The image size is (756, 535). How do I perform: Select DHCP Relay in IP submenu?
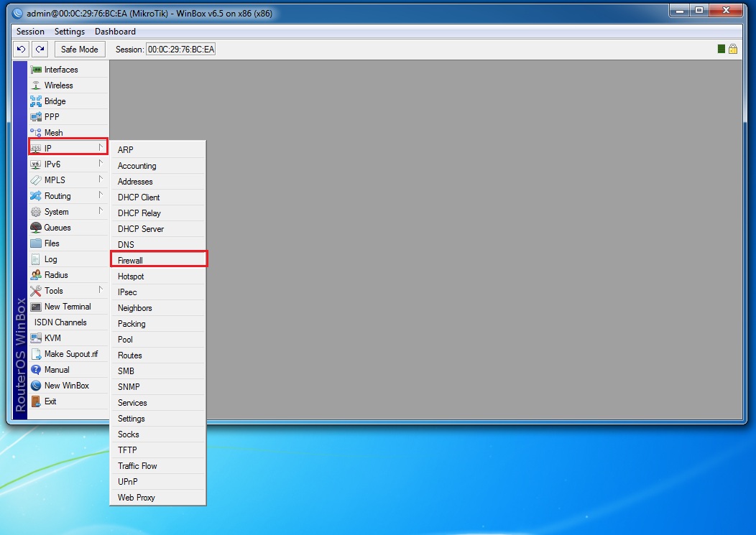(158, 213)
